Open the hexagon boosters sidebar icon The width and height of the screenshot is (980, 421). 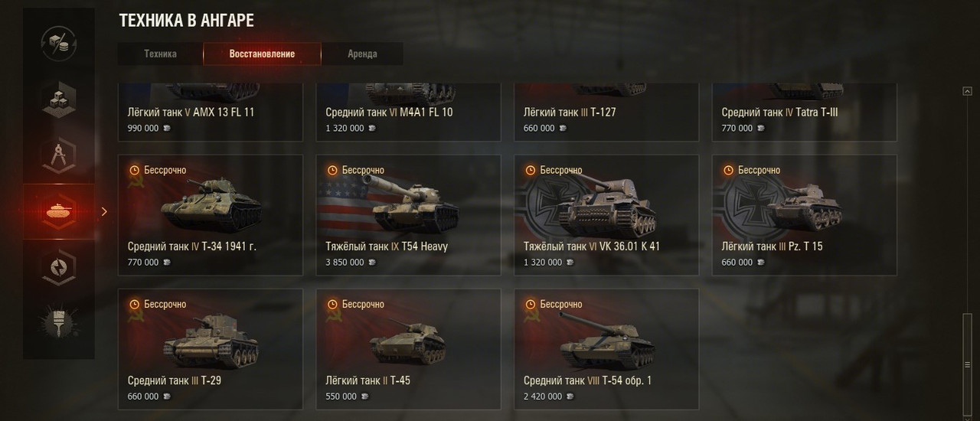click(59, 267)
